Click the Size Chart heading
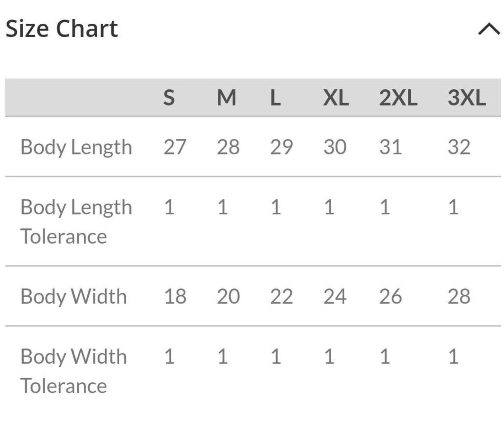Screen dimensions: 504x422 click(62, 29)
